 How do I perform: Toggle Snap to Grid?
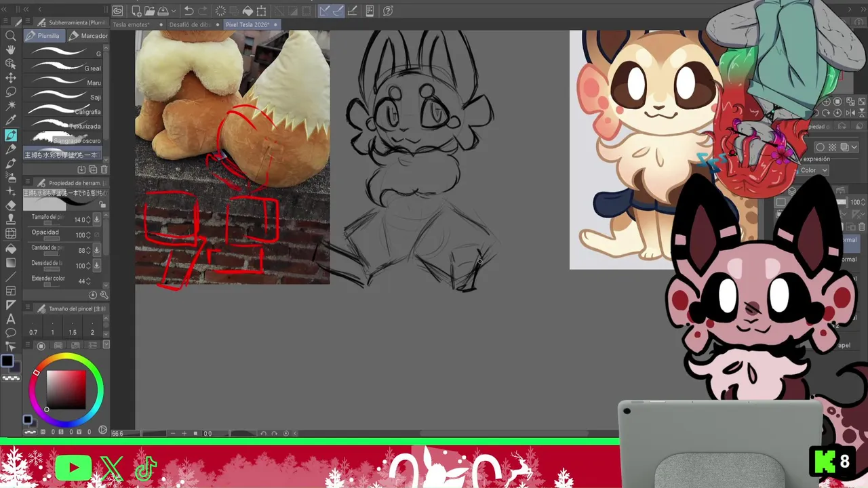pyautogui.click(x=352, y=11)
